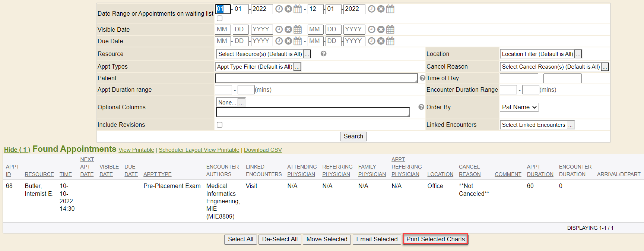This screenshot has height=251, width=644.
Task: Sort by APPT TYPE column header
Action: click(157, 174)
